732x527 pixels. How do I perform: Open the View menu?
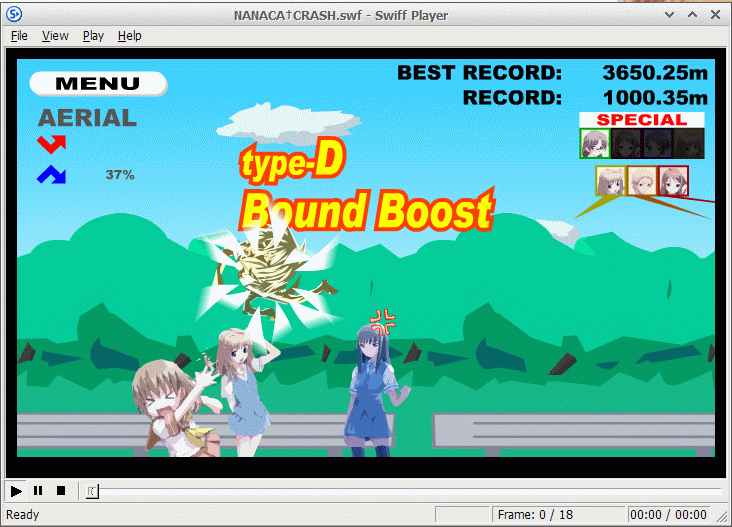pos(55,36)
